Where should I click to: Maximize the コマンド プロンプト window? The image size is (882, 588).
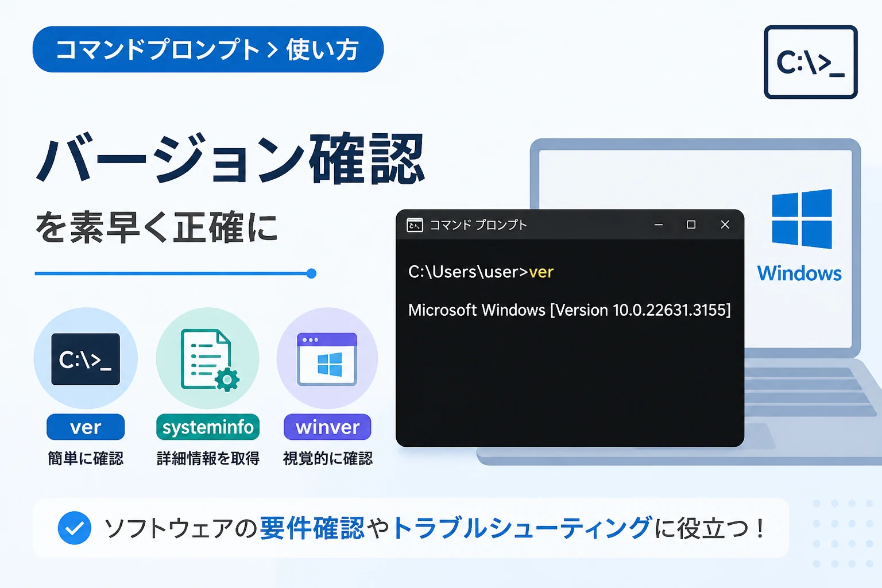click(691, 225)
